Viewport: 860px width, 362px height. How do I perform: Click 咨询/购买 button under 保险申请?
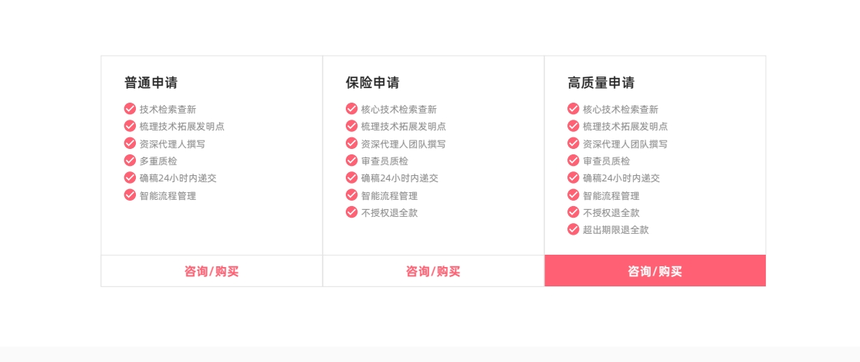tap(433, 272)
